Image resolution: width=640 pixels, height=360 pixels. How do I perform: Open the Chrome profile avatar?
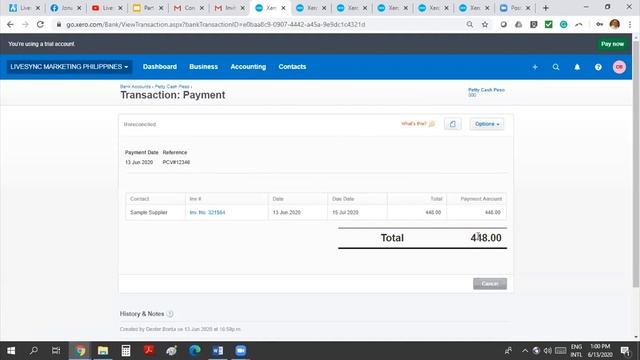[x=615, y=24]
